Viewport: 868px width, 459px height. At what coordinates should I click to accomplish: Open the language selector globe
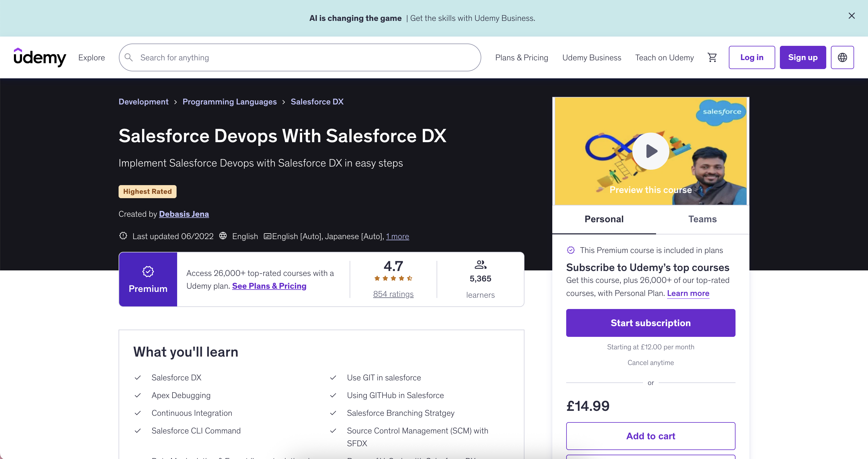842,57
